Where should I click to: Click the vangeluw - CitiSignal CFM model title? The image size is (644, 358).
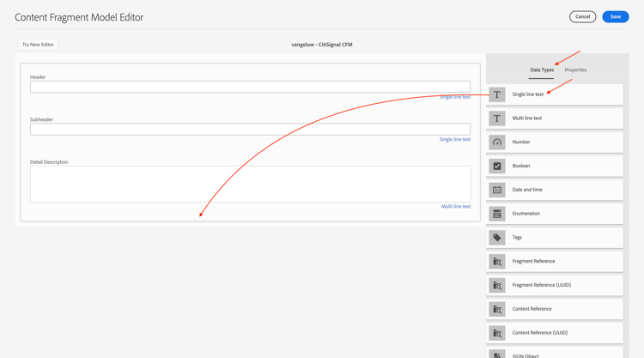(x=322, y=45)
